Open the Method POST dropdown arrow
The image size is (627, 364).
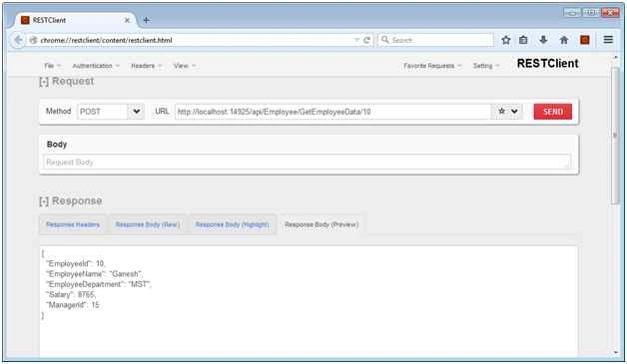137,112
